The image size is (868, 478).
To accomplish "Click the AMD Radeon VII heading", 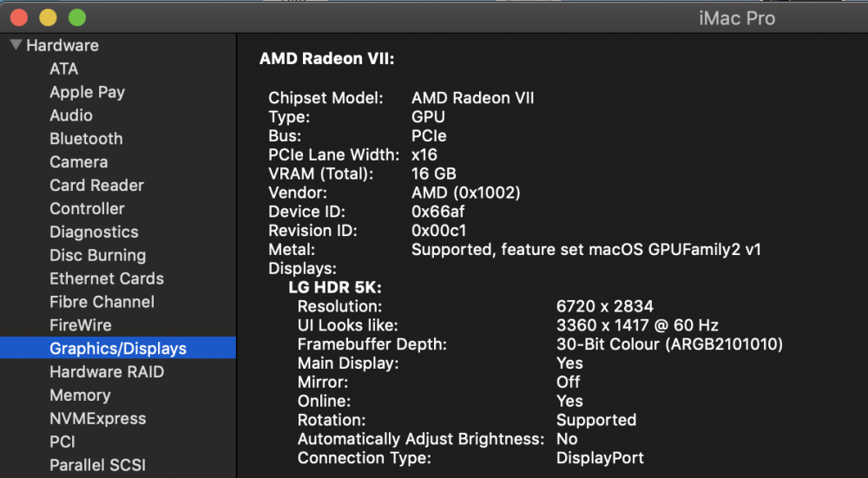I will point(326,59).
